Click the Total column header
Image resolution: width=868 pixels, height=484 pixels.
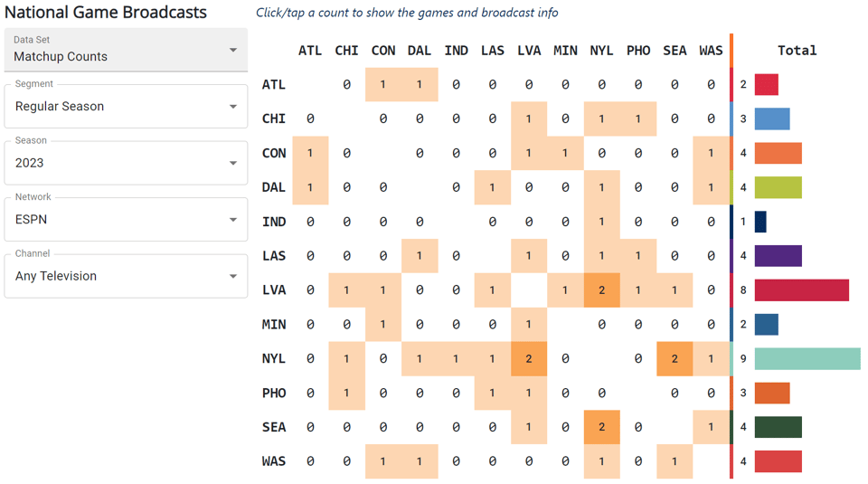tap(797, 51)
